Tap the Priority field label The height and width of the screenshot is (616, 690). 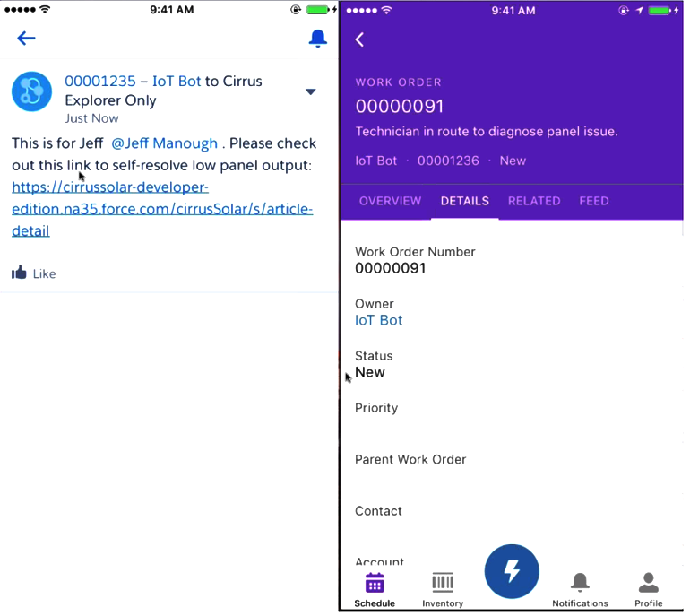pyautogui.click(x=376, y=408)
